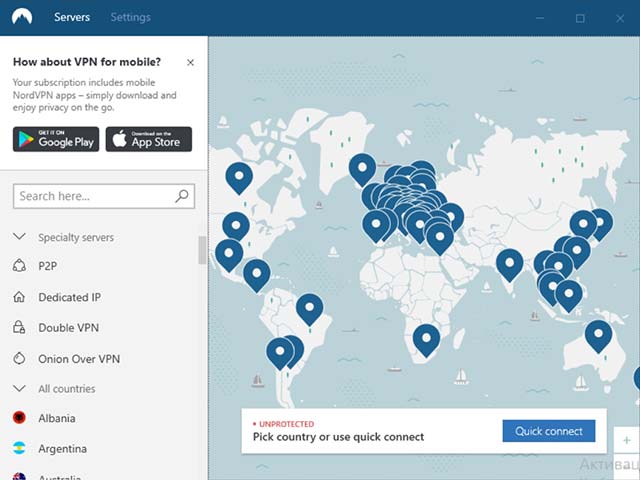Image resolution: width=640 pixels, height=480 pixels.
Task: Select Argentina in country list
Action: (62, 449)
